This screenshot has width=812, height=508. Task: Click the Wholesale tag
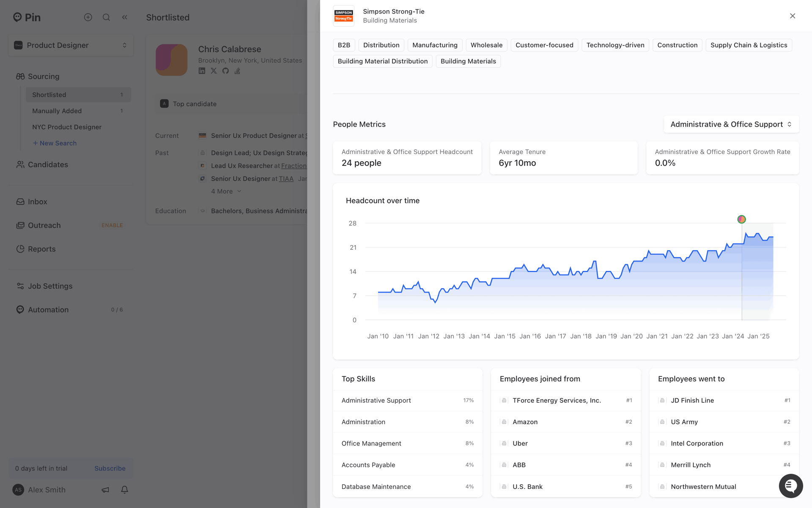tap(486, 45)
